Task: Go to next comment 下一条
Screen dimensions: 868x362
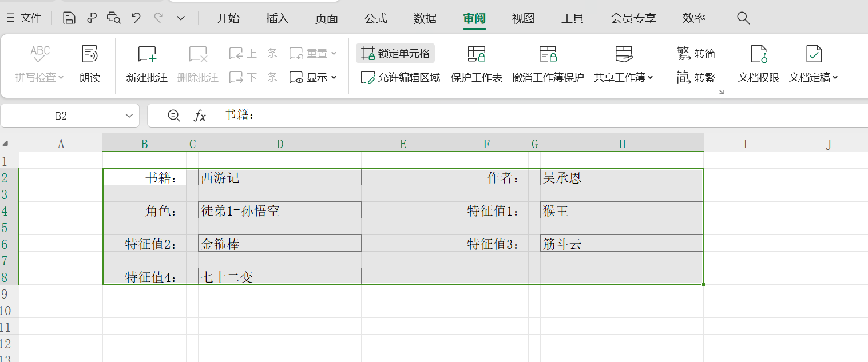Action: point(253,77)
